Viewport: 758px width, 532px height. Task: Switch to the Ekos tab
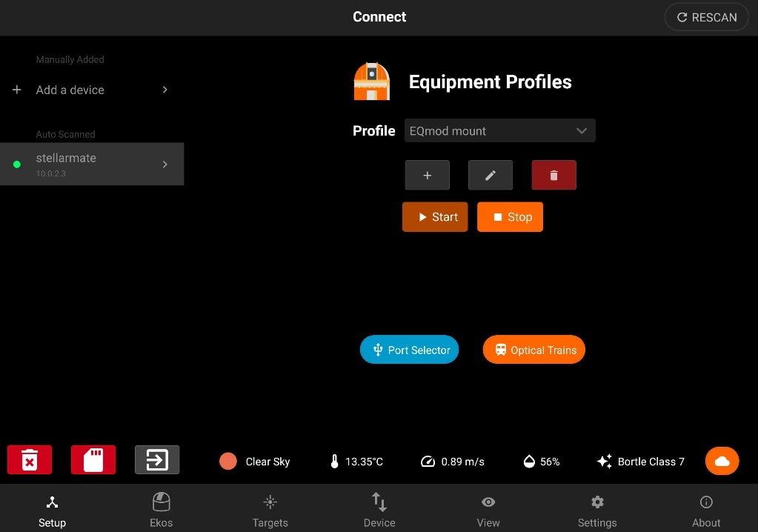tap(161, 510)
